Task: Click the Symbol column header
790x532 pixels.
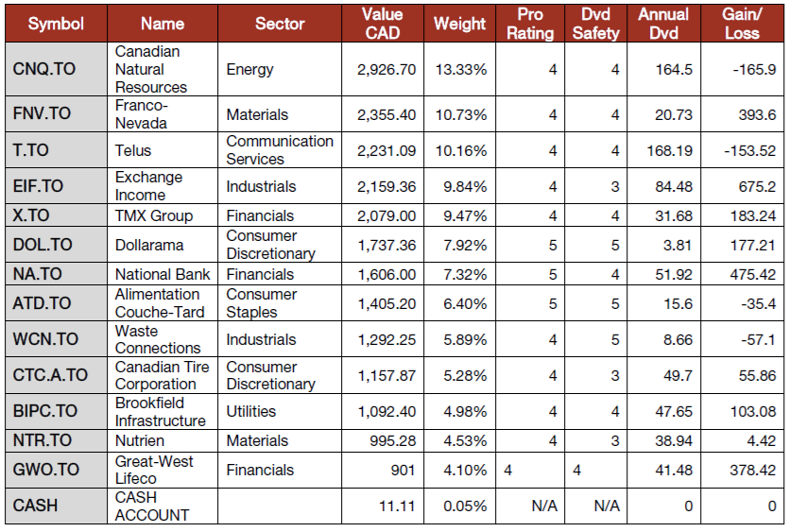Action: [56, 24]
